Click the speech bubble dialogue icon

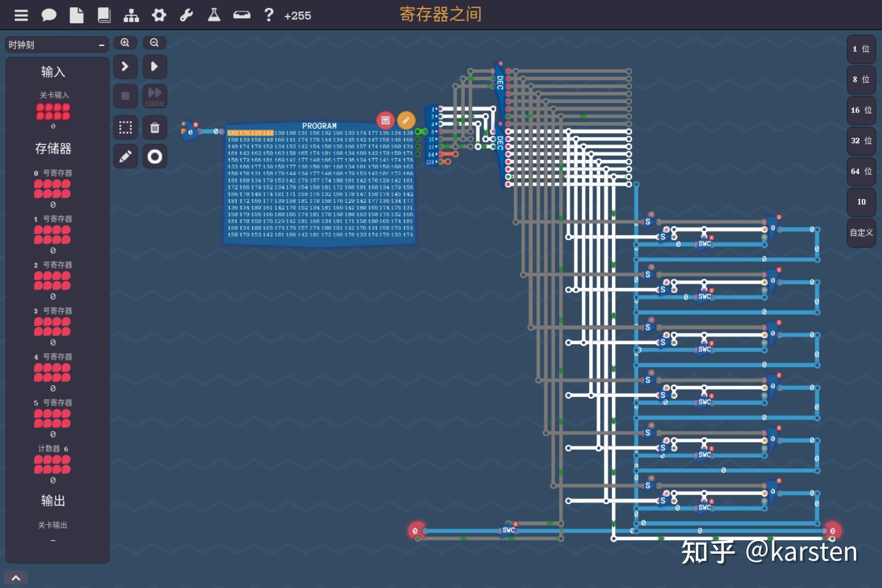(49, 16)
